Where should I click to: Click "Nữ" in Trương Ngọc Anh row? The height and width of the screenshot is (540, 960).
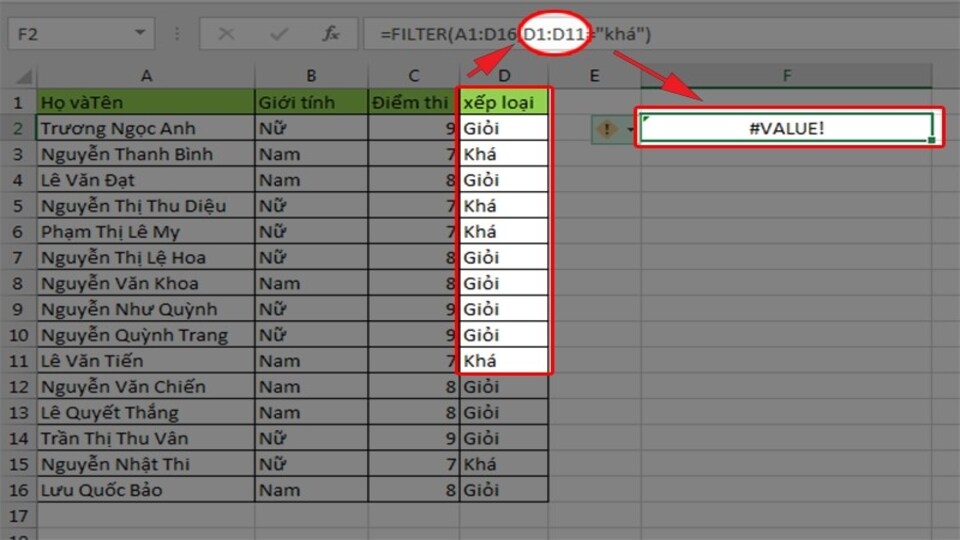(x=311, y=129)
